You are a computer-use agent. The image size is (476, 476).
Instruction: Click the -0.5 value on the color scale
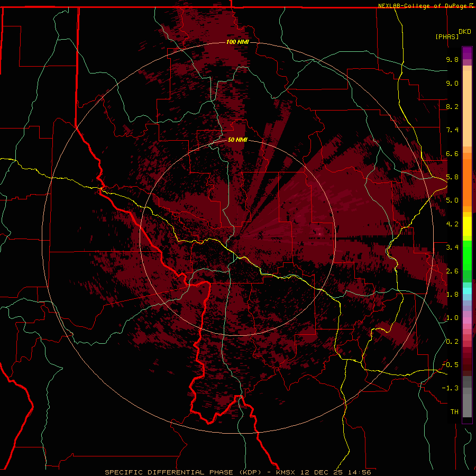pos(450,365)
